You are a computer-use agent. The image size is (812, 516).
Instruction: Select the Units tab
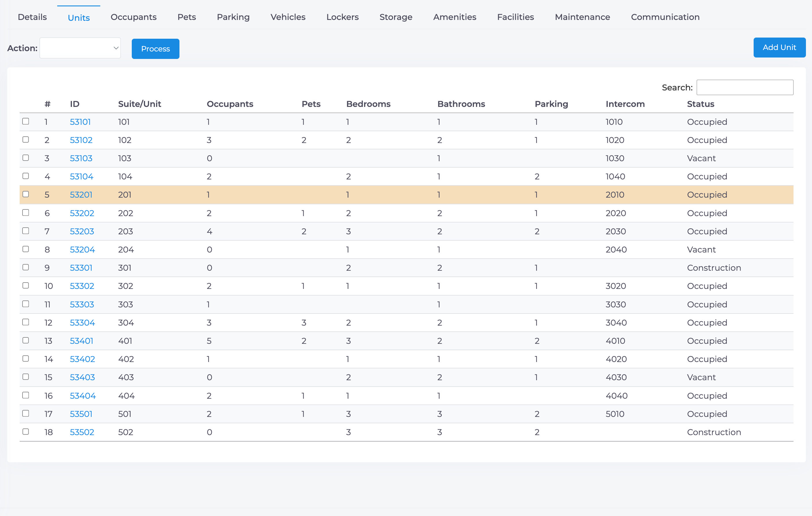(79, 18)
